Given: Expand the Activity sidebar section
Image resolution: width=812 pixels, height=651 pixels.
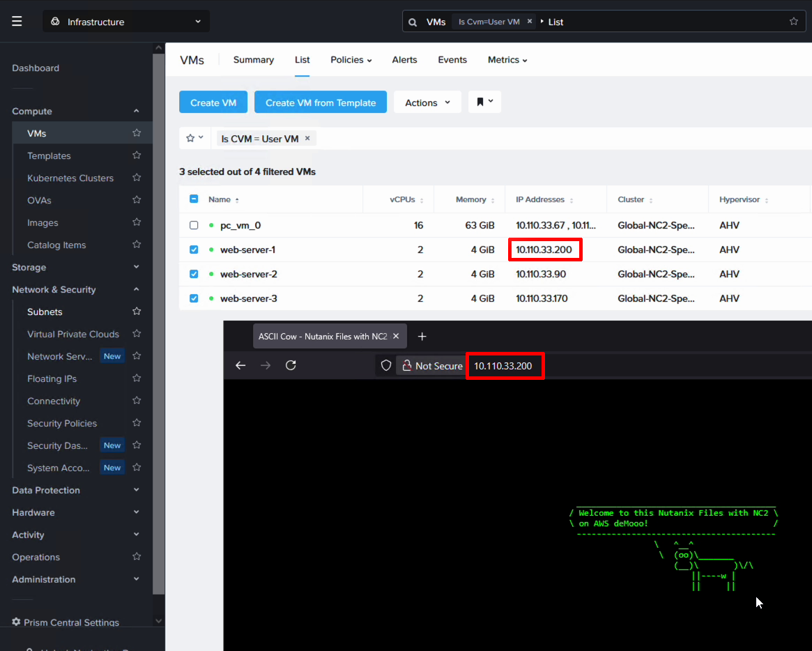Looking at the screenshot, I should point(136,534).
